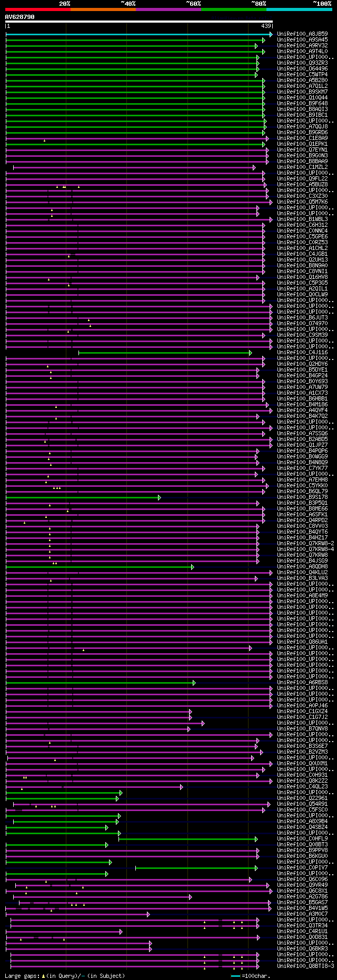Select hit label UniRef100_C6H312
Screen dimensions: 337x980
[x=302, y=225]
